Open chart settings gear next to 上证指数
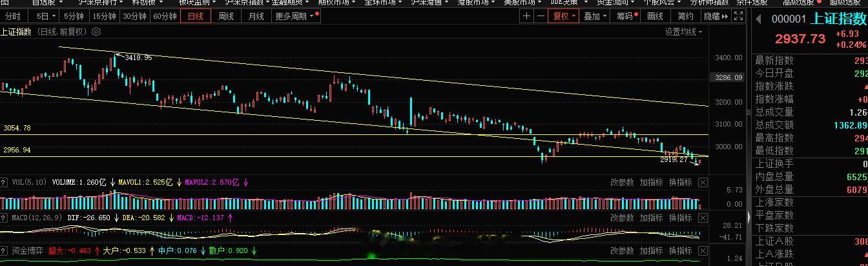 point(97,31)
